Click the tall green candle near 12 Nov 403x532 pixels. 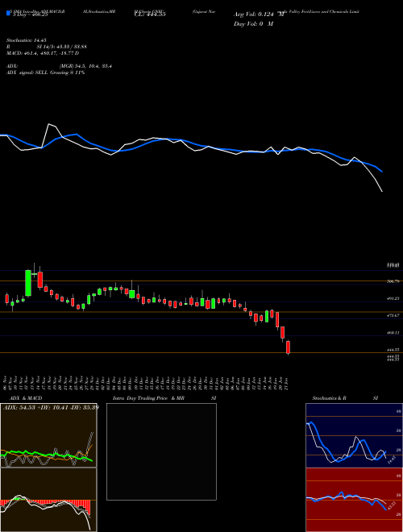click(x=28, y=283)
